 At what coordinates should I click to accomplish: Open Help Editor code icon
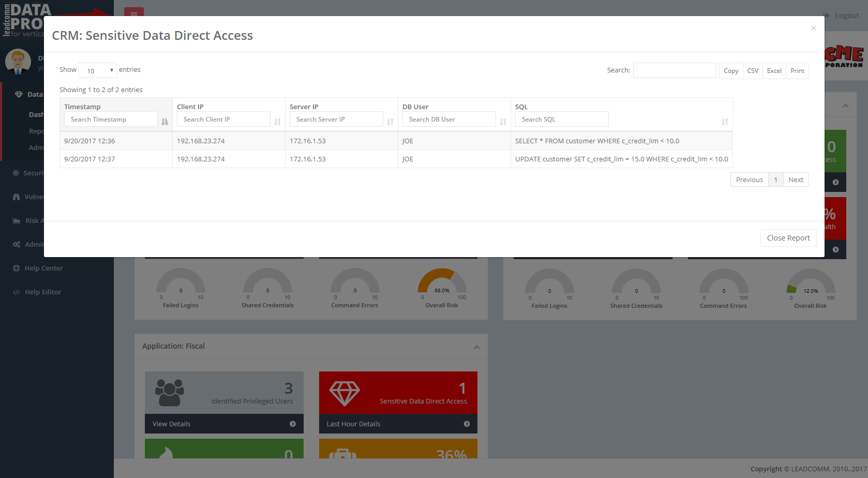17,292
